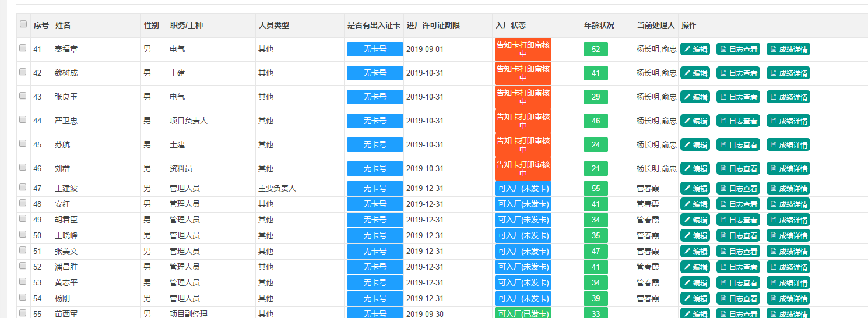Click 告知卡打印审核中 status for 刘群
The width and height of the screenshot is (868, 318).
(523, 168)
